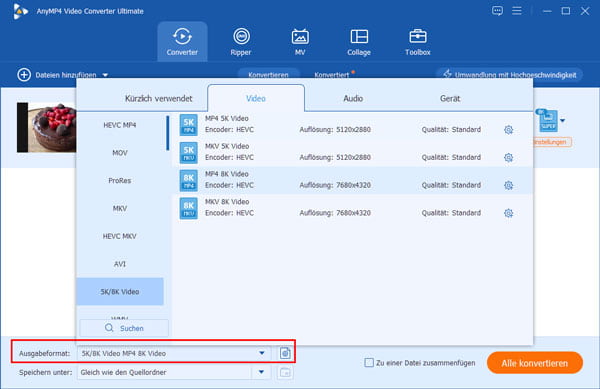Enable Zu einer Datei zusammenfügen checkbox

coord(369,363)
